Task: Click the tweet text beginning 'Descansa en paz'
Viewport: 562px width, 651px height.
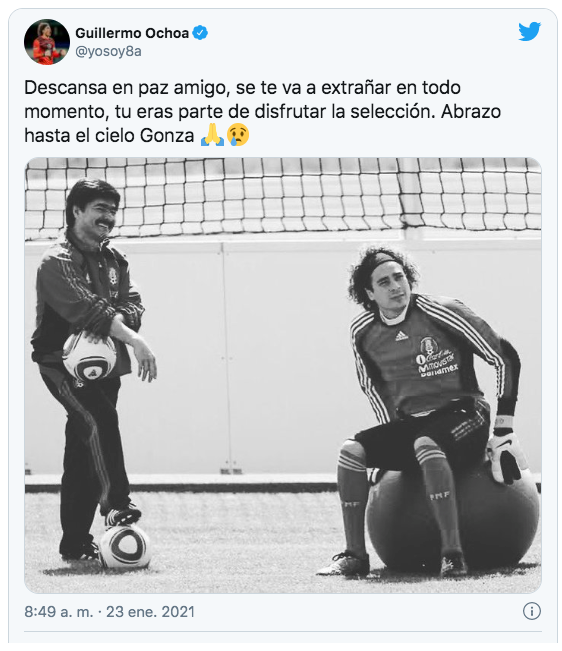Action: 262,111
